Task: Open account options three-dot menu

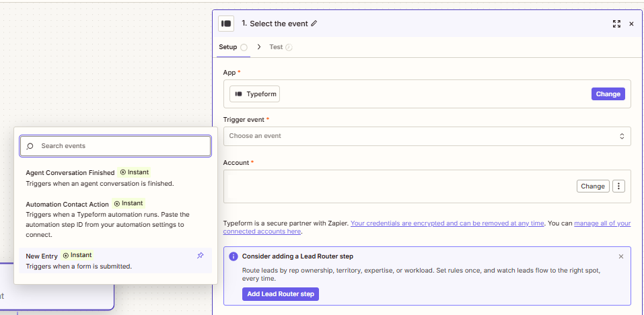Action: pyautogui.click(x=618, y=186)
